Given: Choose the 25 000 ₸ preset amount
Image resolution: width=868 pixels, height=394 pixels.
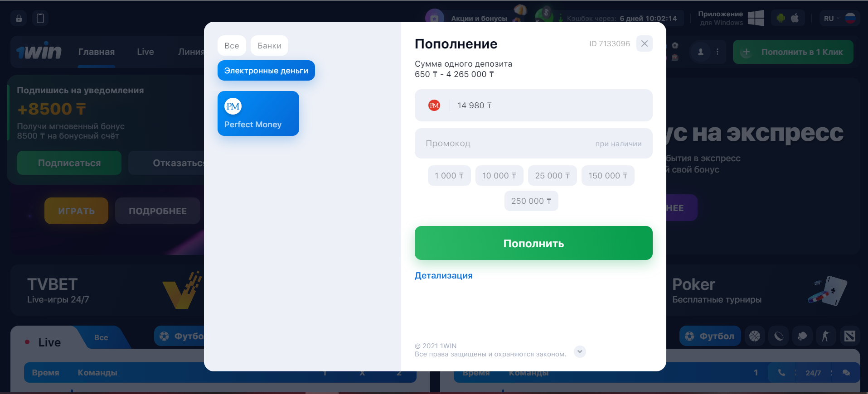Looking at the screenshot, I should 552,175.
